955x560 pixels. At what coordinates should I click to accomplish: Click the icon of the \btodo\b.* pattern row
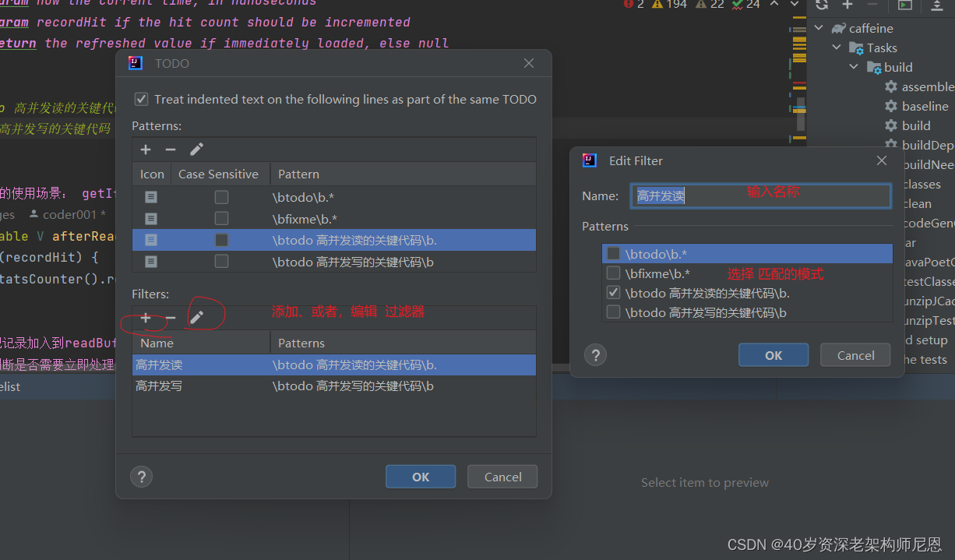tap(151, 197)
